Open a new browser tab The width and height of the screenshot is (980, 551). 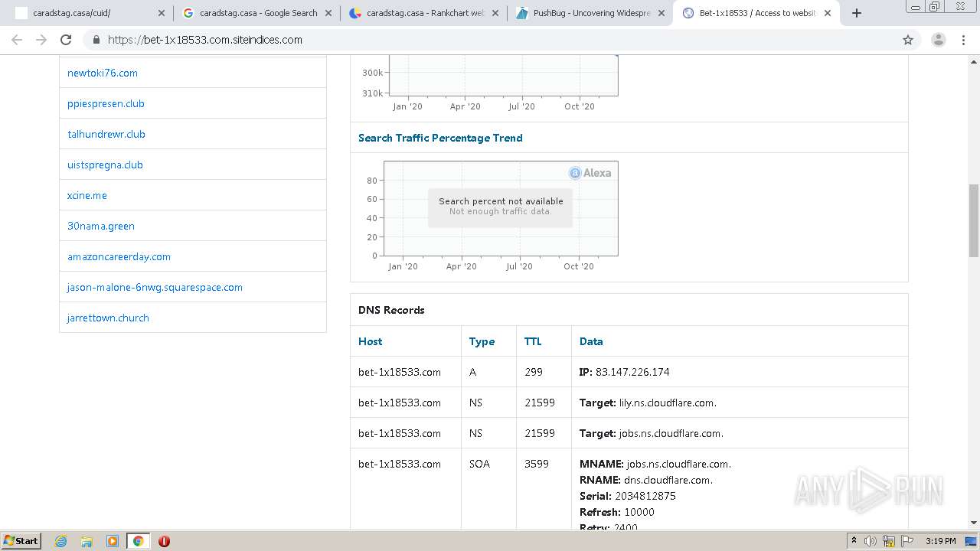pos(857,13)
